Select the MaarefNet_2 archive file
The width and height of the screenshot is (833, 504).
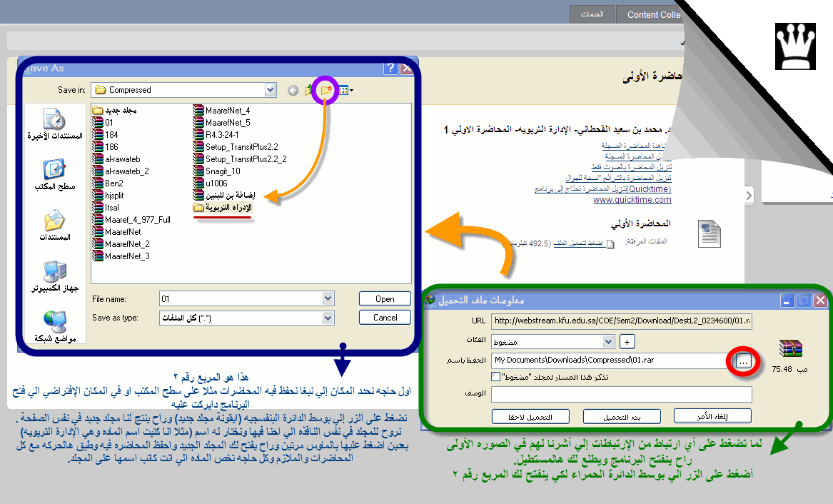pyautogui.click(x=121, y=244)
